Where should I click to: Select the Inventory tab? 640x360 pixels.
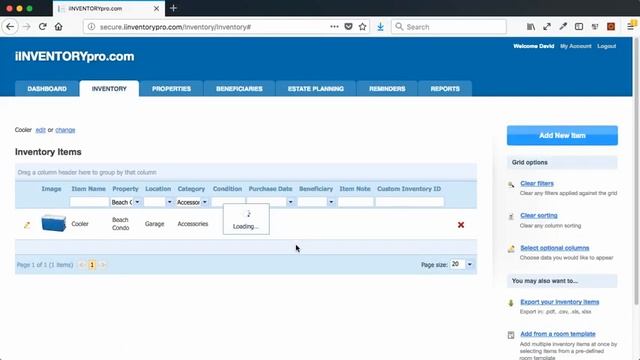109,89
